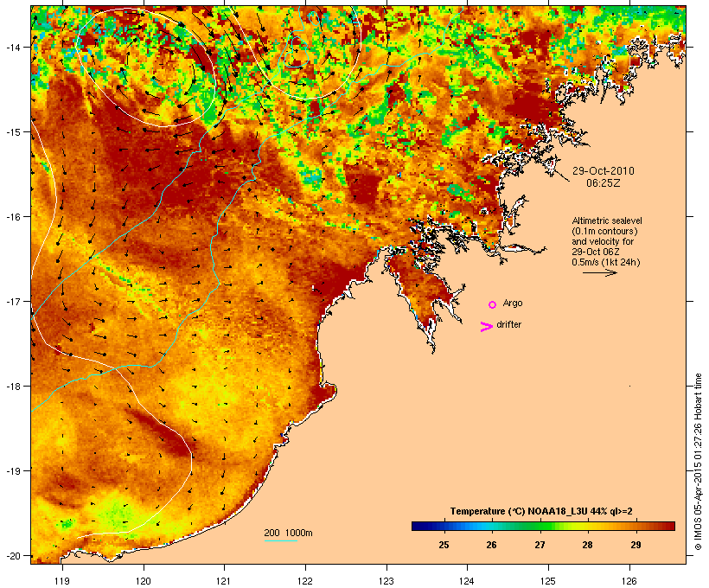Click the latitude label -15

tap(13, 132)
